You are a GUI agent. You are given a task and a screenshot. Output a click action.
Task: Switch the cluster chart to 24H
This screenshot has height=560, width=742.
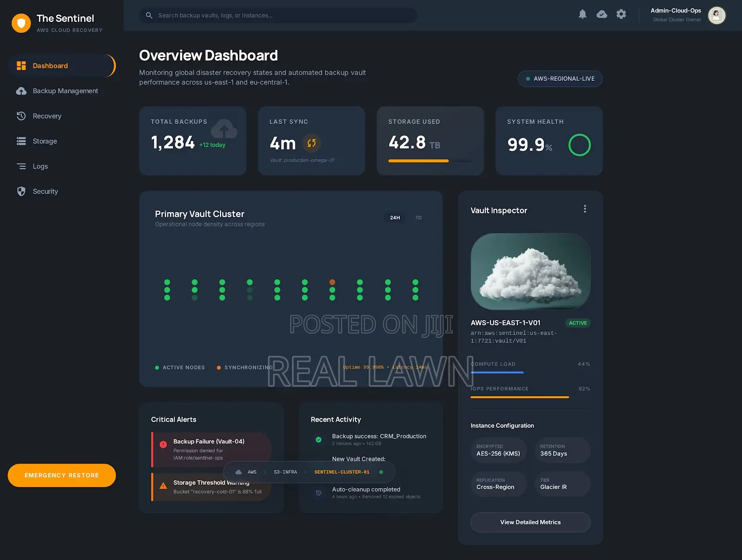[395, 218]
